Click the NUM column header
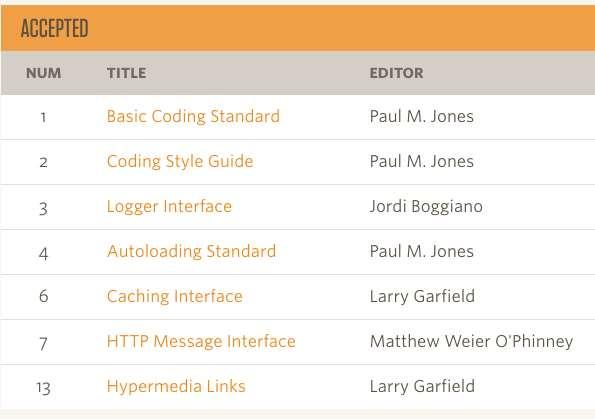 pyautogui.click(x=43, y=73)
